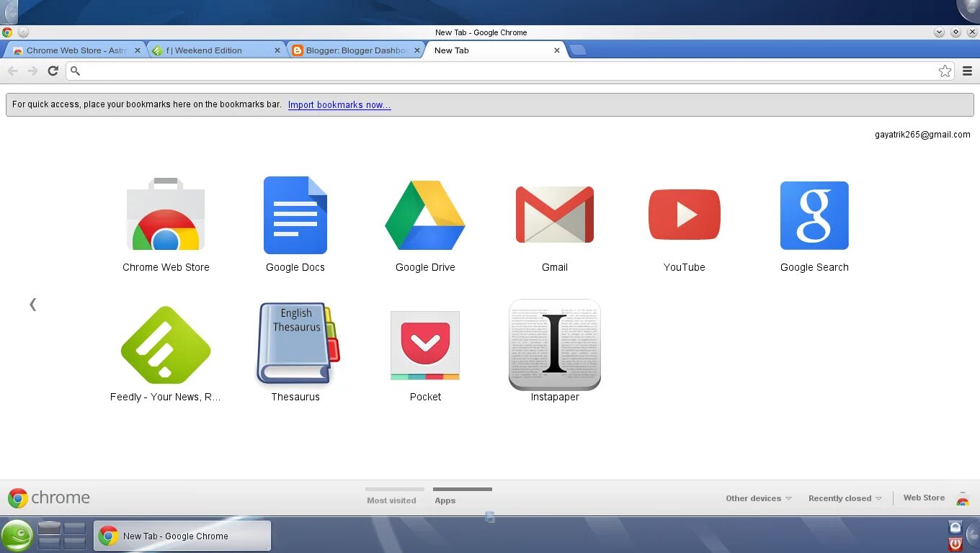
Task: Click the Web Store bag icon at bottom right
Action: pos(963,498)
